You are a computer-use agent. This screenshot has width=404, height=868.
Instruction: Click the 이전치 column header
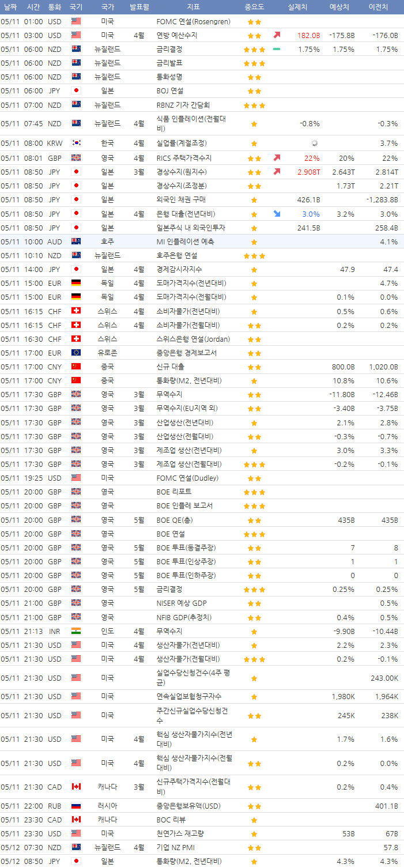378,7
